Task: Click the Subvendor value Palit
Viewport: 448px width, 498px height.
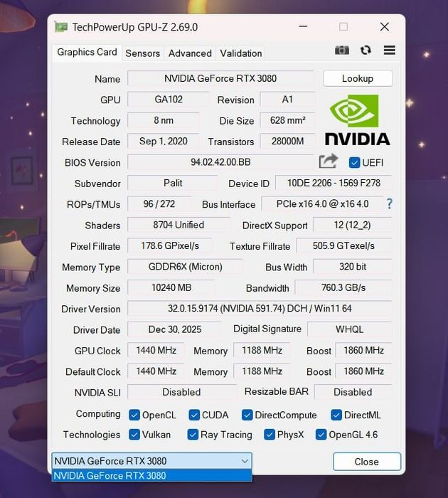Action: pos(173,184)
